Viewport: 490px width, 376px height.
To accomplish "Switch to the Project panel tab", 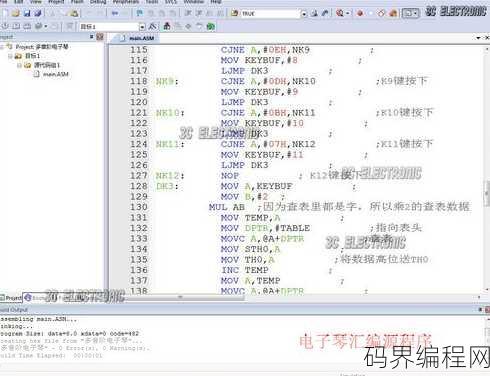I will [x=11, y=297].
